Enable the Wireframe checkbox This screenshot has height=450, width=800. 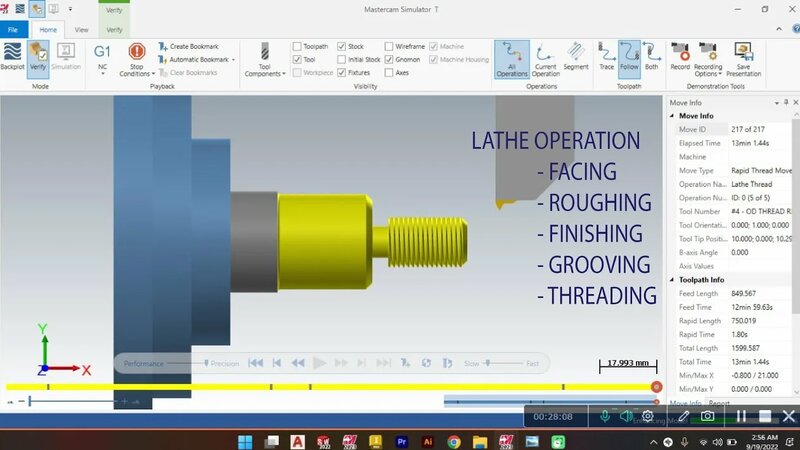pyautogui.click(x=389, y=46)
